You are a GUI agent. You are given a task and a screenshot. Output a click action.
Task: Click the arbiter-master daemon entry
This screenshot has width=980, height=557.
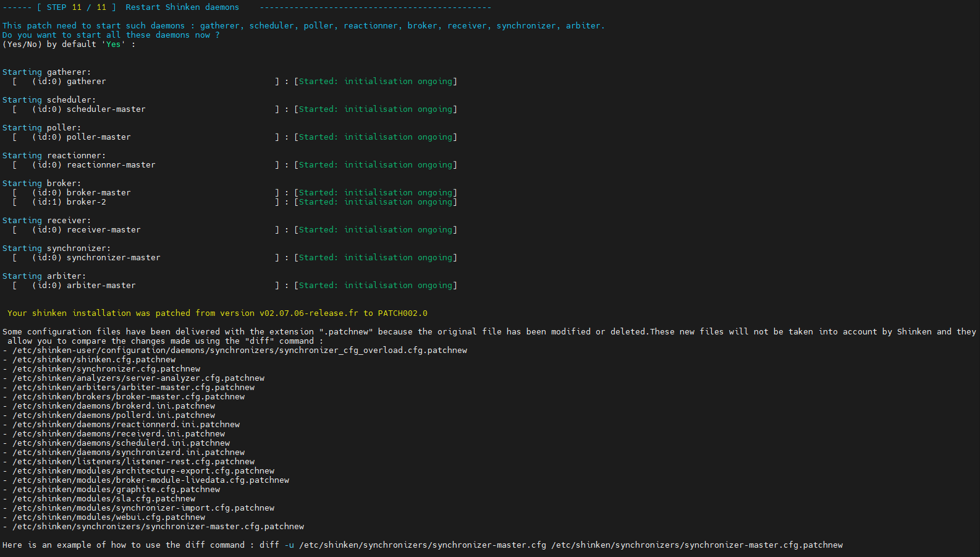[x=101, y=286]
